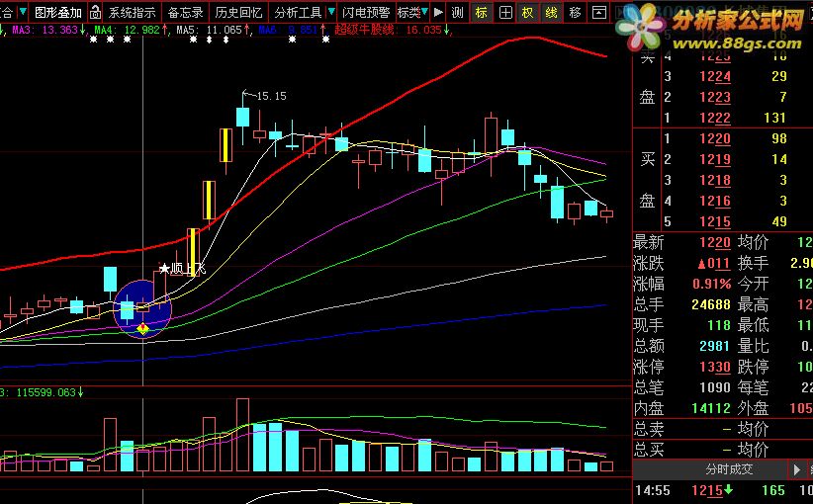Toggle the 线 line button
Image resolution: width=813 pixels, height=504 pixels.
(x=551, y=12)
